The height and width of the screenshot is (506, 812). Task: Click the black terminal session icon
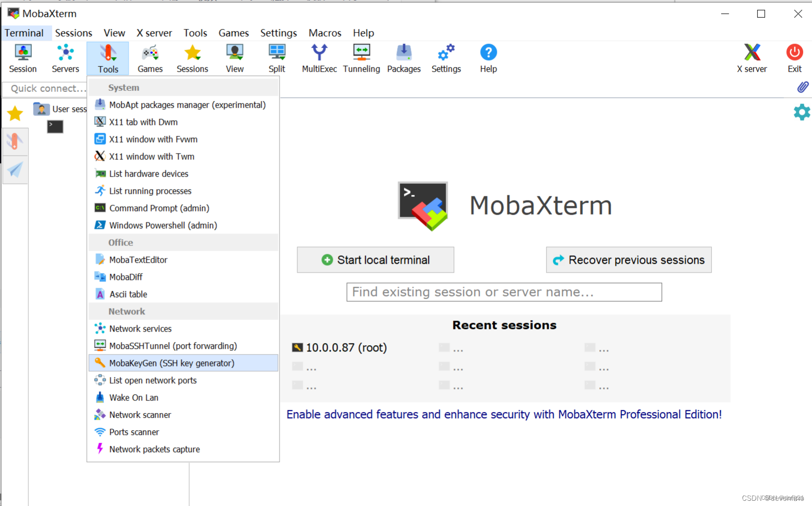click(55, 126)
